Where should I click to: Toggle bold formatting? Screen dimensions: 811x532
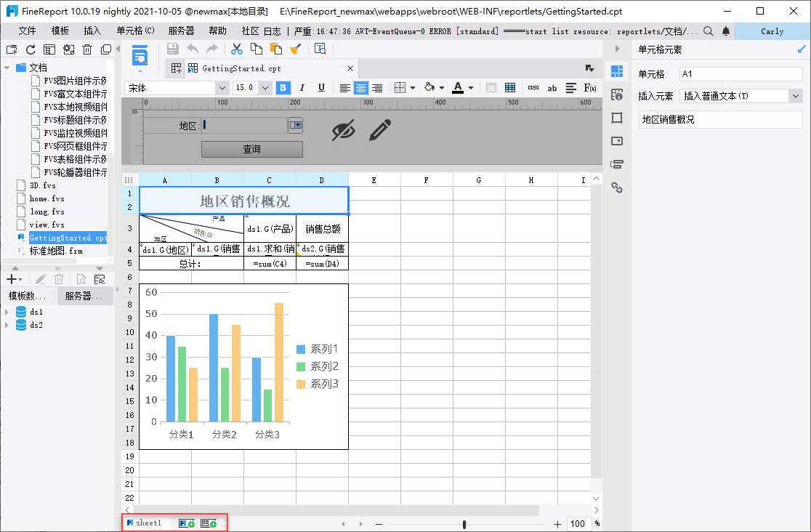click(x=283, y=88)
